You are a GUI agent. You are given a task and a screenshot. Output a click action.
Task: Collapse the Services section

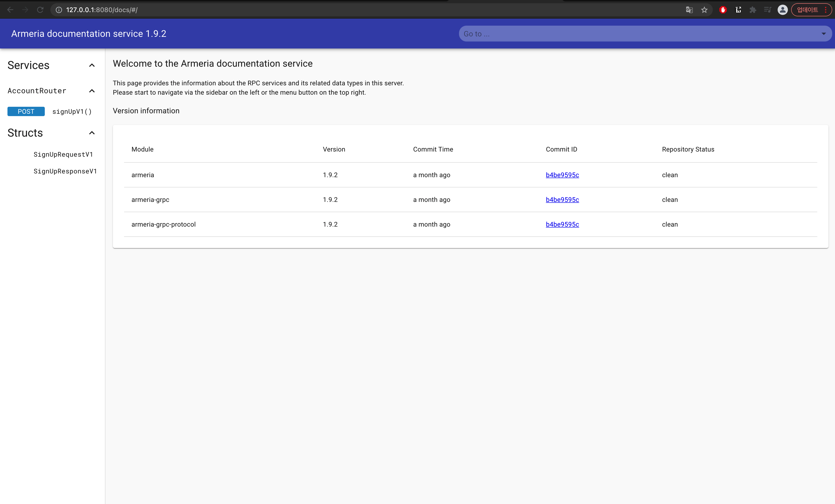pos(92,65)
